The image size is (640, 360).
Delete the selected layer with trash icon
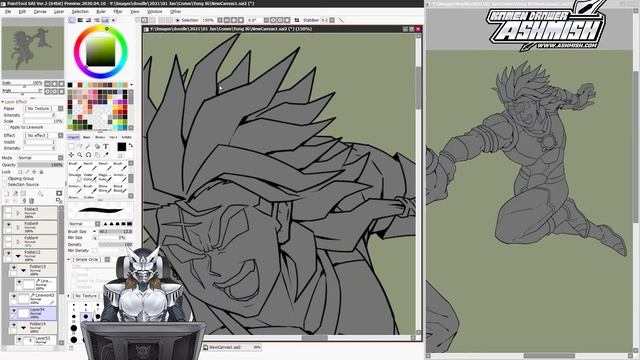click(x=31, y=200)
